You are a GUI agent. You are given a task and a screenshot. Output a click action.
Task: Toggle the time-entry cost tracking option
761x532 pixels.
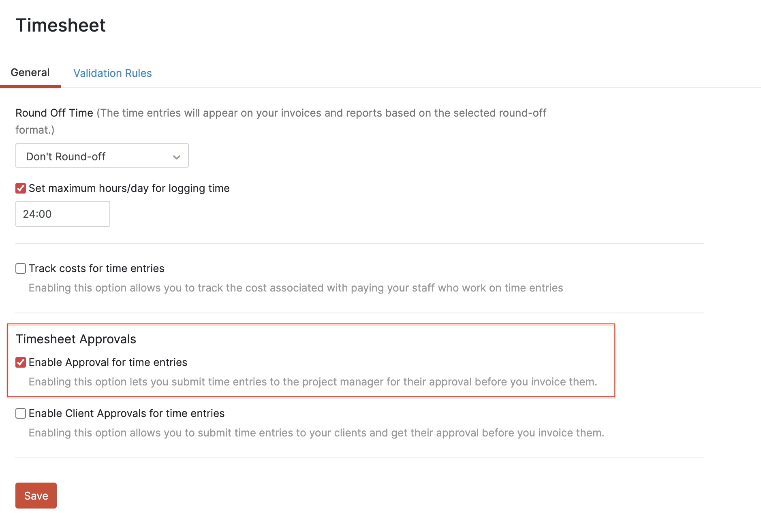tap(20, 268)
